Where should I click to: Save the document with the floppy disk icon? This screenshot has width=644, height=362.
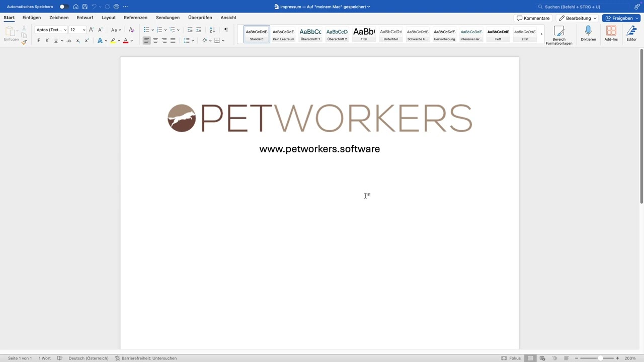(85, 7)
